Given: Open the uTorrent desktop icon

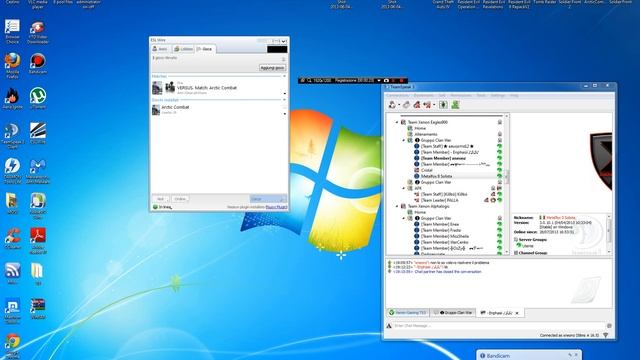Looking at the screenshot, I should pyautogui.click(x=38, y=98).
